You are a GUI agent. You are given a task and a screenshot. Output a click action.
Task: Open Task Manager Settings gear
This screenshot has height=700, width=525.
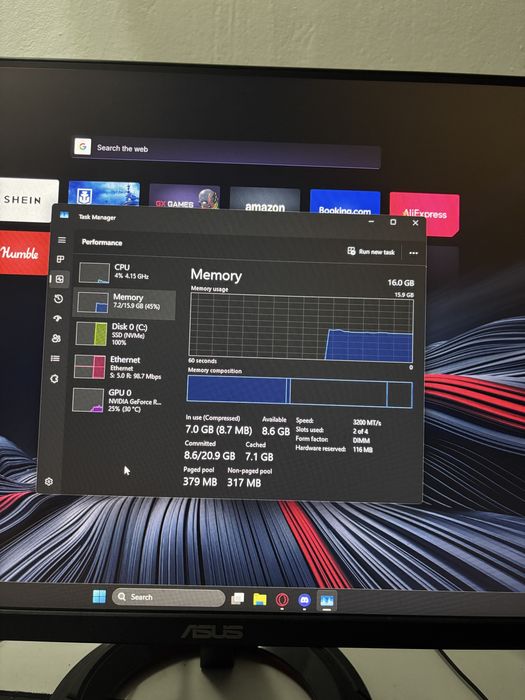[x=49, y=481]
